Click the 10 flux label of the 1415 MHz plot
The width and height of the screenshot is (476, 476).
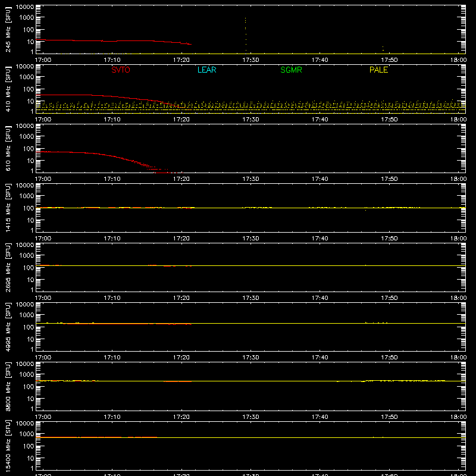[30, 220]
